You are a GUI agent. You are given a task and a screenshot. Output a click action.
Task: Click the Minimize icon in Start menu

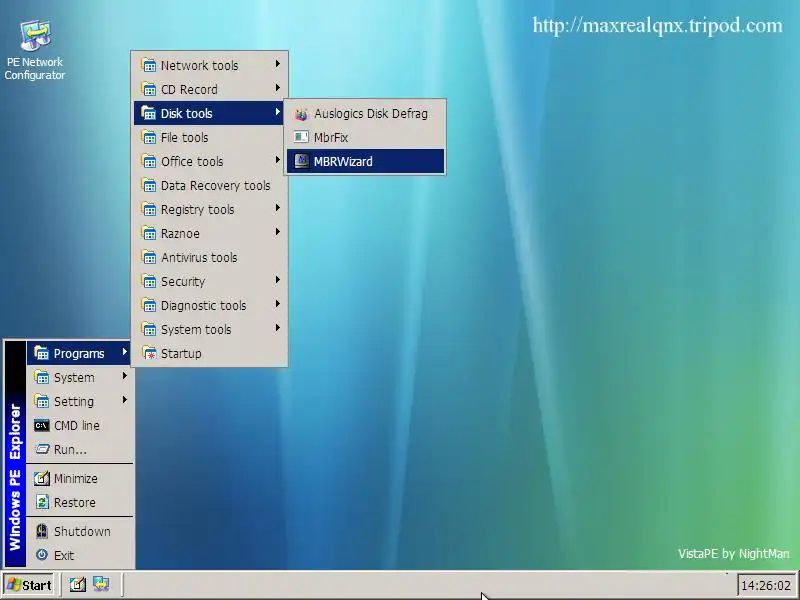pyautogui.click(x=41, y=478)
